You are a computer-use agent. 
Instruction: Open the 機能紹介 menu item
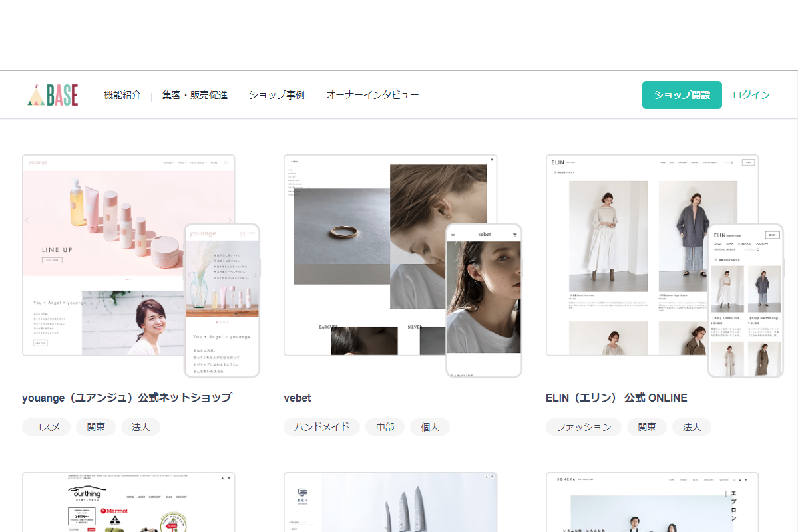[122, 95]
